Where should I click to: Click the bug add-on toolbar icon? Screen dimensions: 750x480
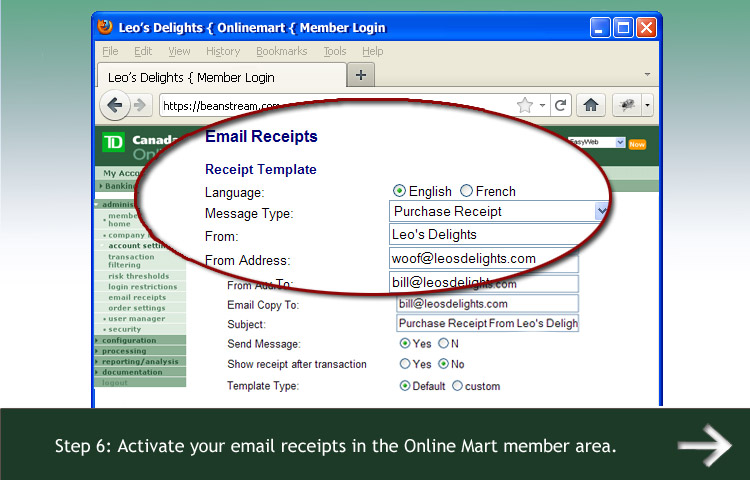click(627, 105)
